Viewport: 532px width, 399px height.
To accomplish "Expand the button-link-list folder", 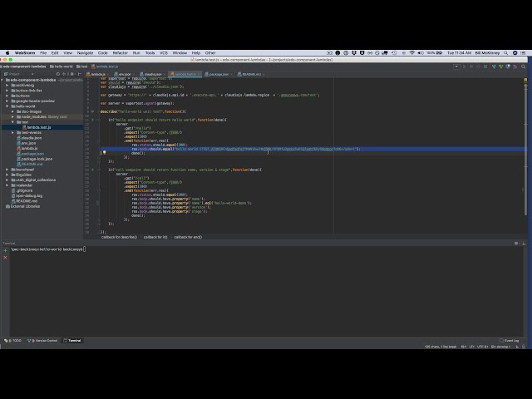I will (x=7, y=91).
